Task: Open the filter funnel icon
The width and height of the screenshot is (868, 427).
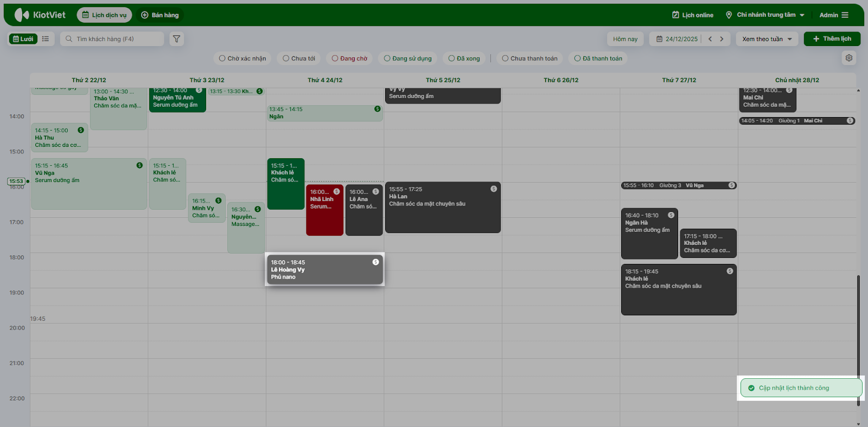Action: click(x=176, y=39)
